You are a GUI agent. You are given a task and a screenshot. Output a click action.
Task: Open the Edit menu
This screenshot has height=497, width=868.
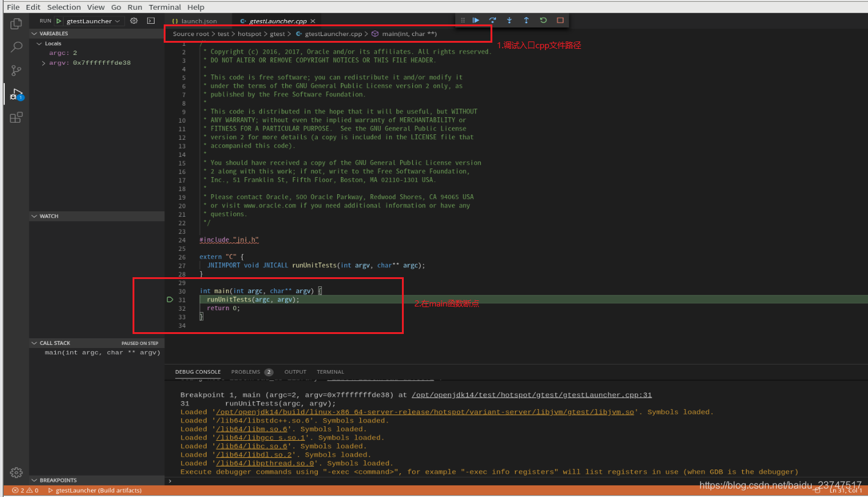[x=33, y=7]
